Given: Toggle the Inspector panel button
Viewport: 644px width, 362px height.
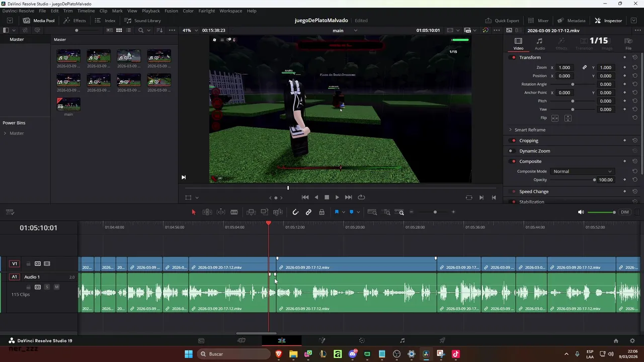Looking at the screenshot, I should coord(608,21).
